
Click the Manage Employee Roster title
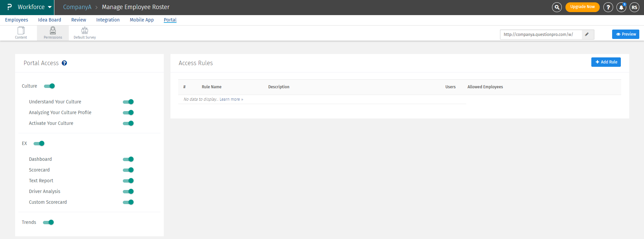pos(136,7)
